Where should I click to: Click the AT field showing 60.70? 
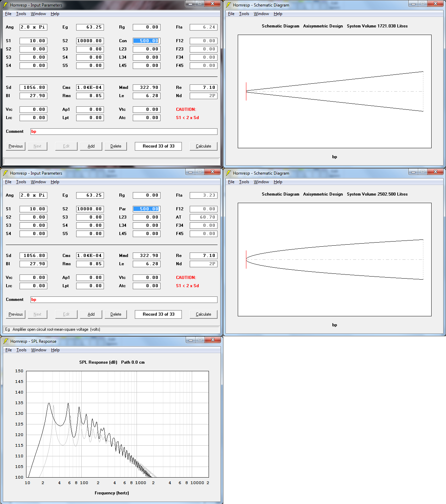[203, 217]
